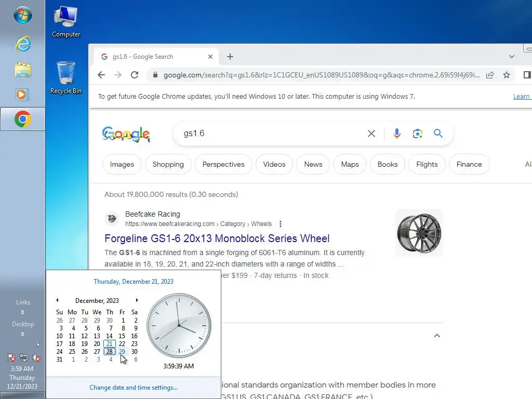The width and height of the screenshot is (532, 399).
Task: Open the Google doodle logo
Action: pyautogui.click(x=126, y=134)
